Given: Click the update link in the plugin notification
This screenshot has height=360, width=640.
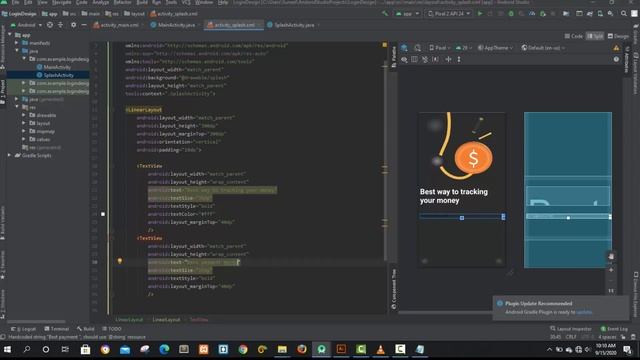Looking at the screenshot, I should coord(584,312).
